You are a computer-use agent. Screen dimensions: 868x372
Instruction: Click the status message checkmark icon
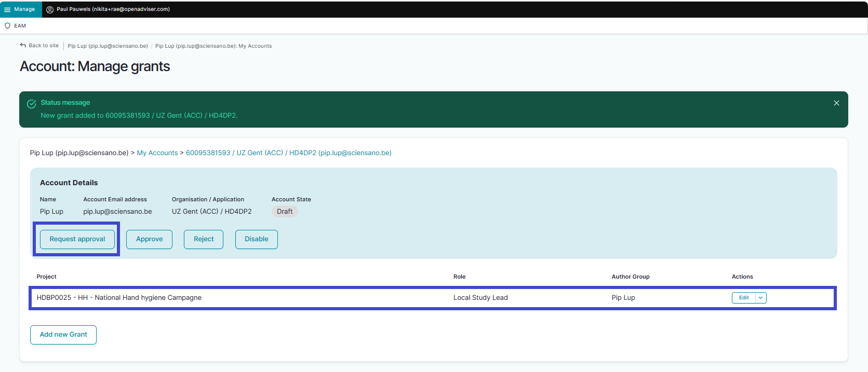32,104
